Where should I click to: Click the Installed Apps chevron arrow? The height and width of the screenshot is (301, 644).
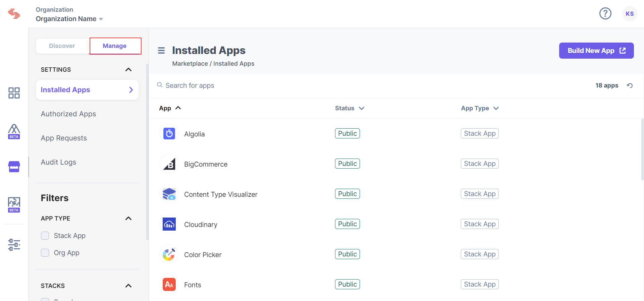pyautogui.click(x=131, y=90)
